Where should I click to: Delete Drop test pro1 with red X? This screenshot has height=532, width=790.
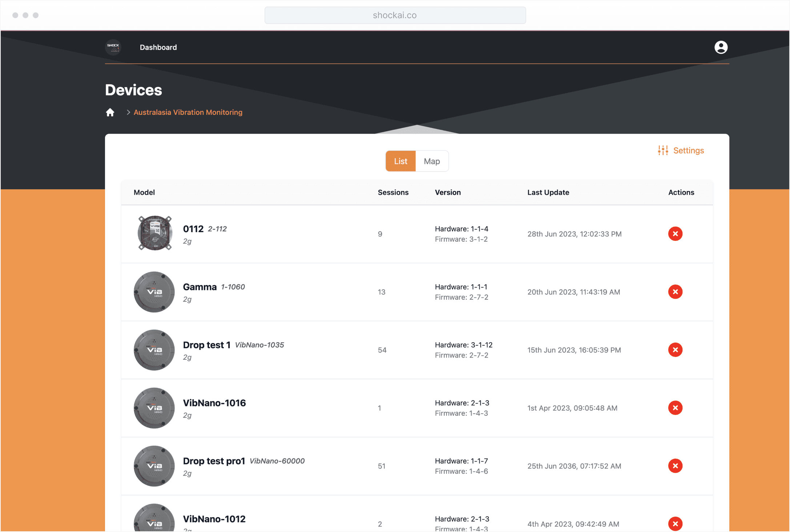pos(675,466)
